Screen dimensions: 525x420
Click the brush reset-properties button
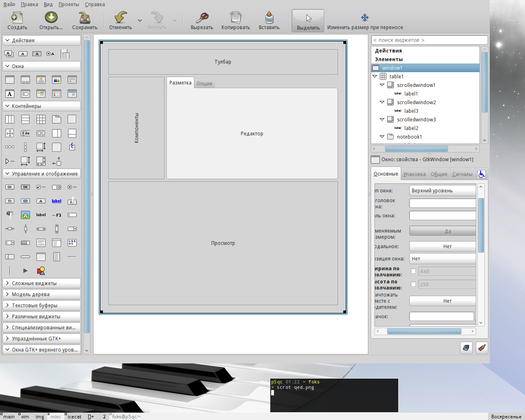[x=482, y=348]
